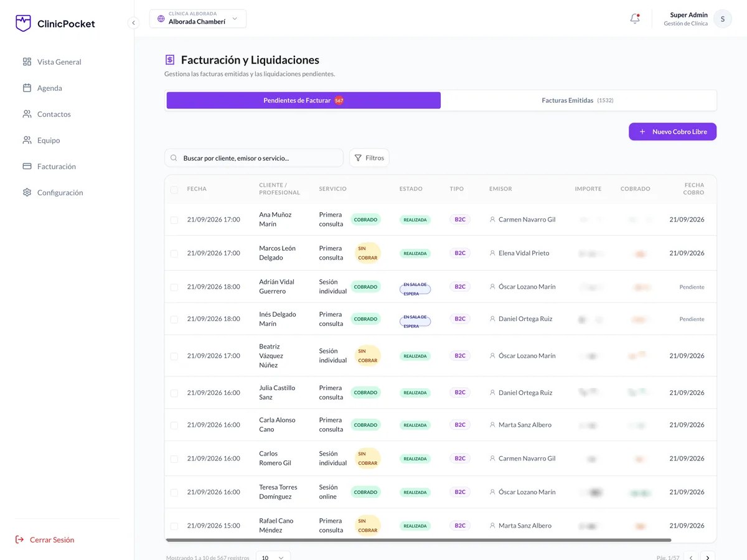Click the billing icon beside the page title

coord(170,60)
